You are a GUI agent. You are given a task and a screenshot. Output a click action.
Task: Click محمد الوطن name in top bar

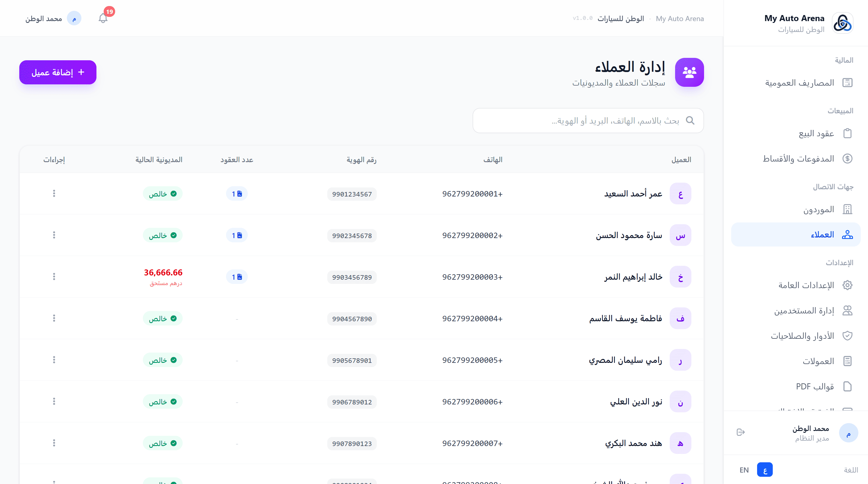pos(44,19)
